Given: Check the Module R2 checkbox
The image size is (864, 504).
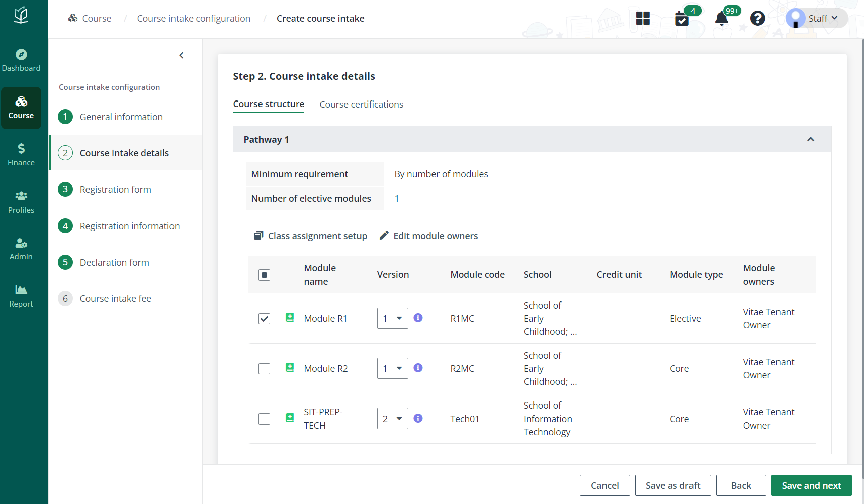Looking at the screenshot, I should click(x=264, y=369).
